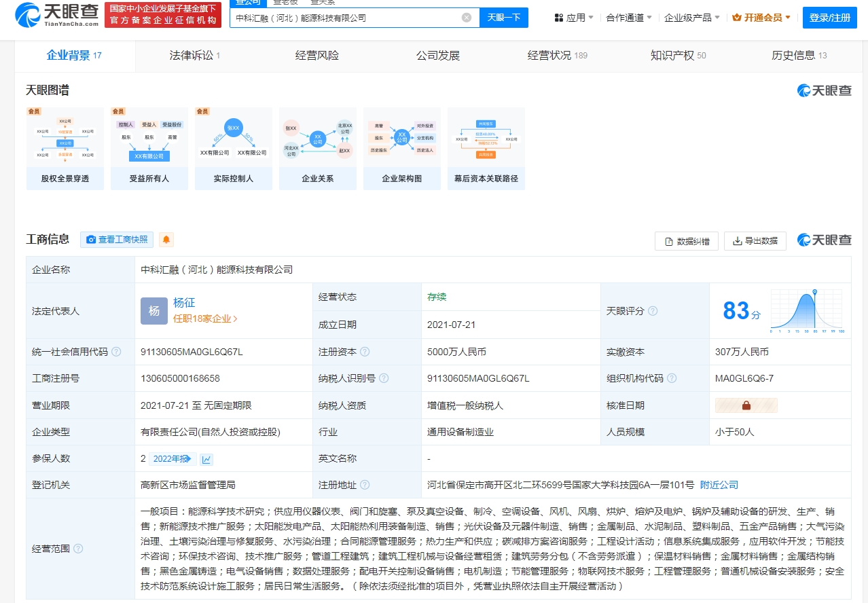Viewport: 868px width, 603px height.
Task: Switch to the 公司发展 tab
Action: click(x=438, y=56)
